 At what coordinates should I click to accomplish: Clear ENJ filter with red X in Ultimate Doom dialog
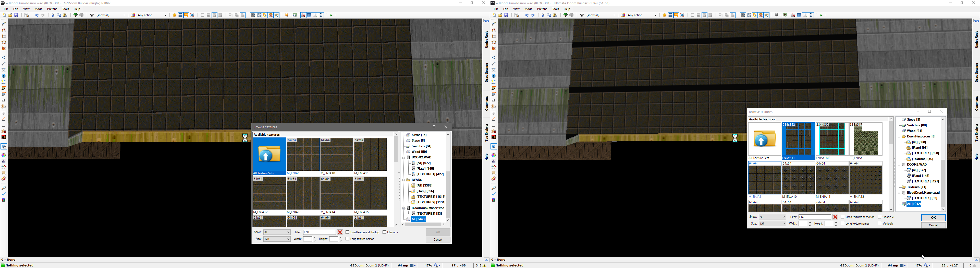tap(836, 217)
